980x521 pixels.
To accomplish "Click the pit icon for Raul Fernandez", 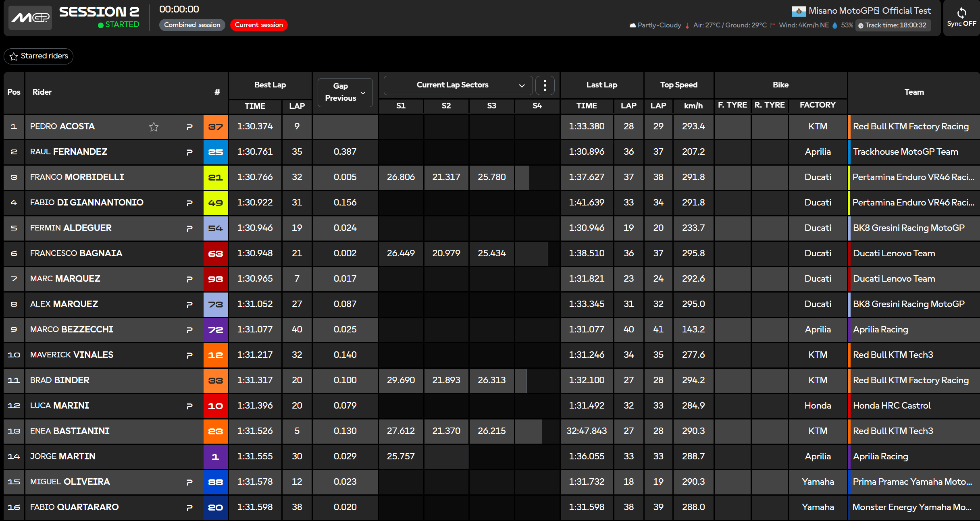I will (x=189, y=152).
